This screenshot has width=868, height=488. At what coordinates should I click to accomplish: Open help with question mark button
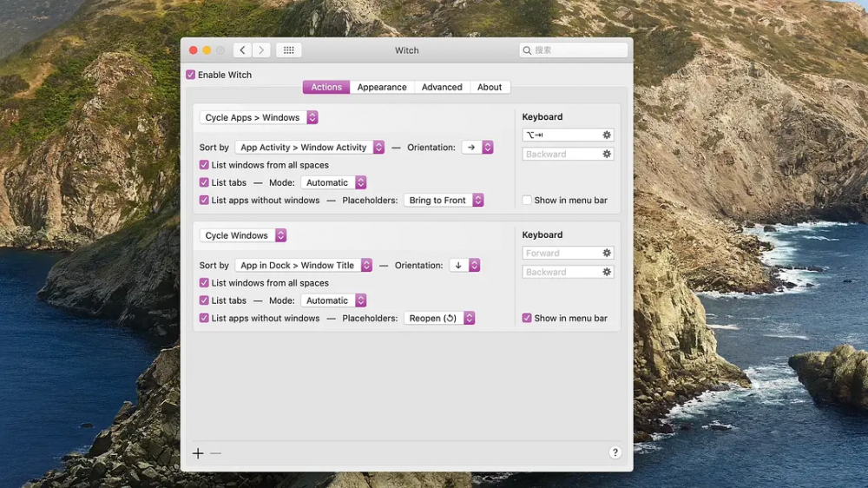coord(615,452)
